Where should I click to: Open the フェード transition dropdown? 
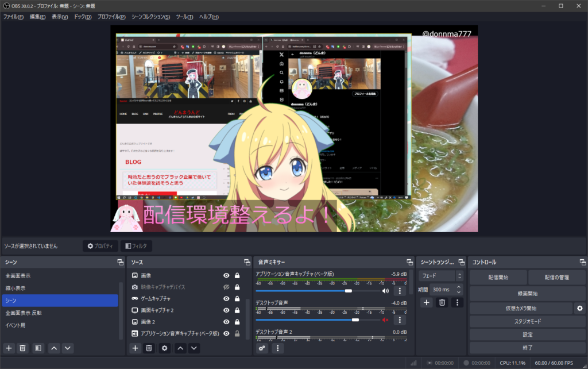click(440, 276)
